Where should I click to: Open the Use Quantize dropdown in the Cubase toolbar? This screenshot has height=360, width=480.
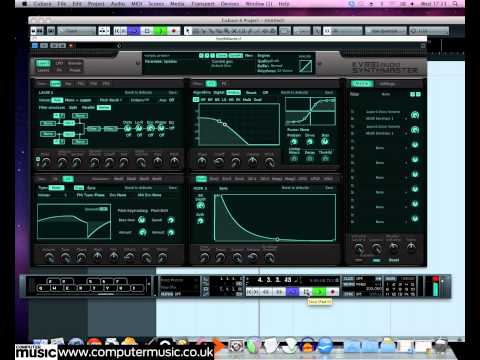[x=386, y=31]
